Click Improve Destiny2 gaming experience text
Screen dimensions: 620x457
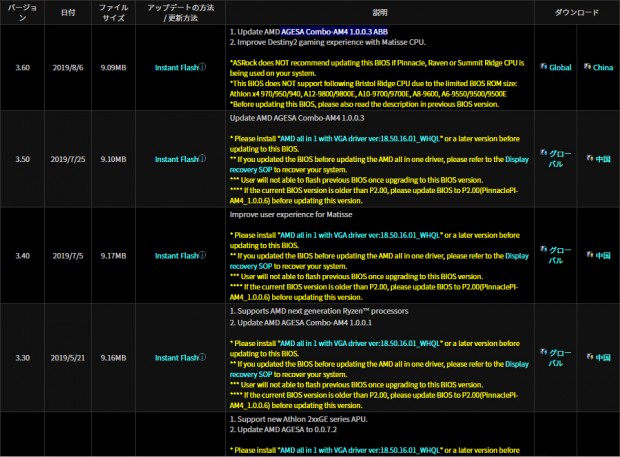point(327,42)
